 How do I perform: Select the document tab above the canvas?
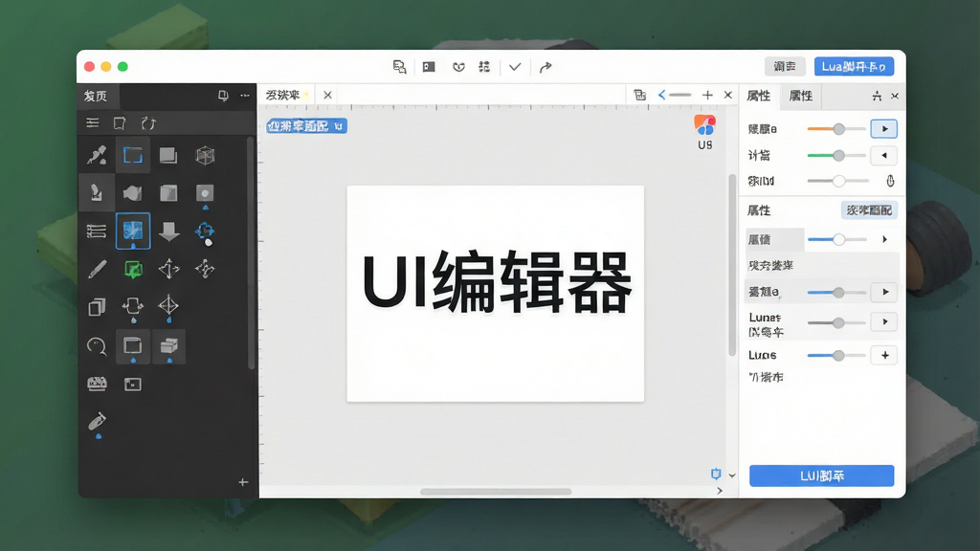[287, 95]
